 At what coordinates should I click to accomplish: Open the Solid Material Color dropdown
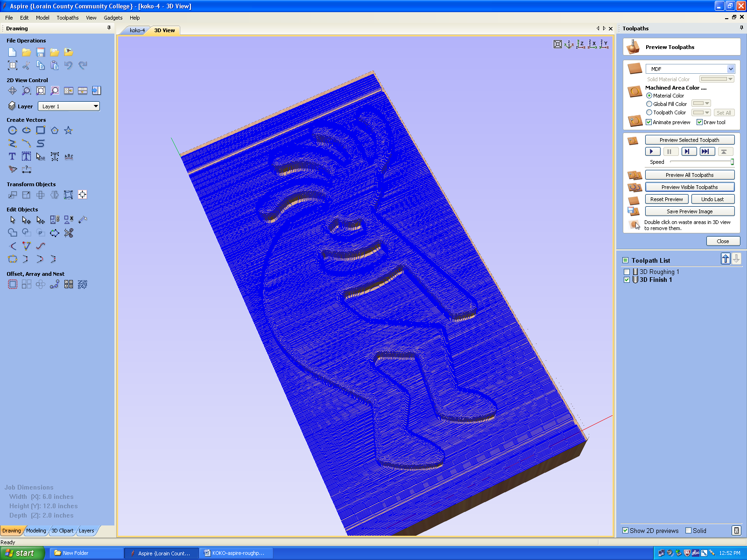[x=717, y=79]
